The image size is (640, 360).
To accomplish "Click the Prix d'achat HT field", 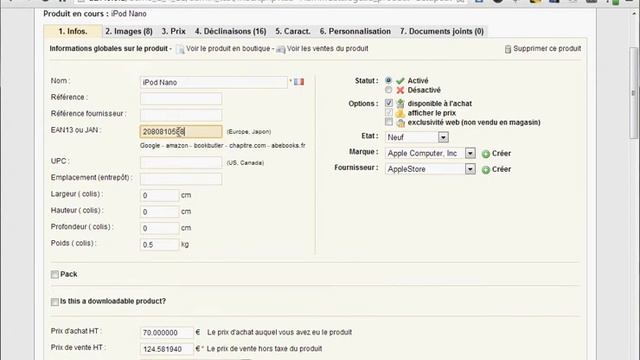I will coord(166,333).
